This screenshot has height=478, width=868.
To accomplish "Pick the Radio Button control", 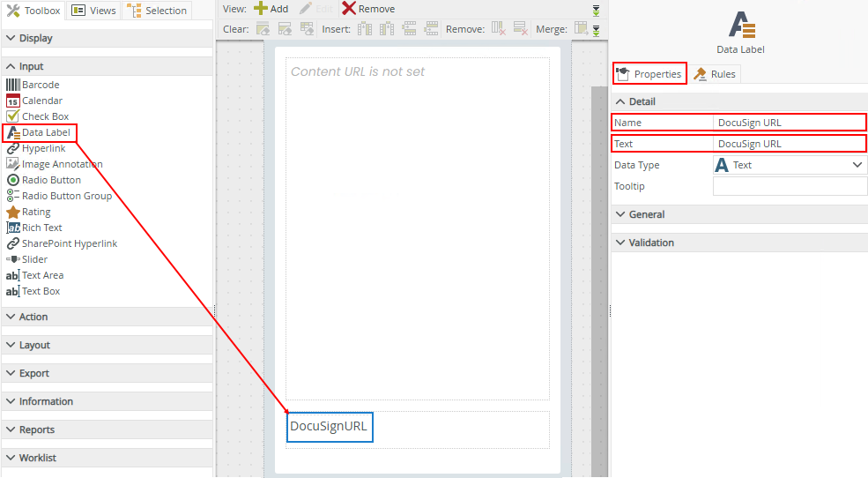I will [x=44, y=180].
